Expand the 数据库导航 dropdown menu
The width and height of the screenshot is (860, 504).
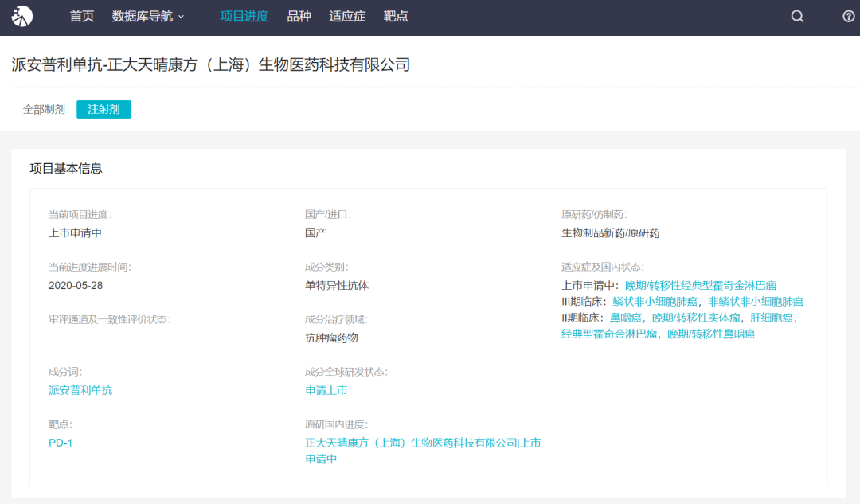(x=148, y=17)
